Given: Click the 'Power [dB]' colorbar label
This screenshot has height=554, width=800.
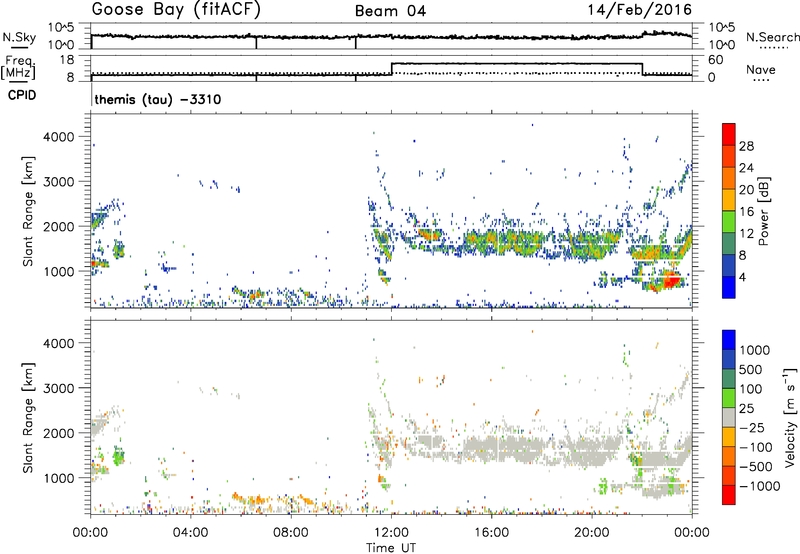Looking at the screenshot, I should click(764, 211).
